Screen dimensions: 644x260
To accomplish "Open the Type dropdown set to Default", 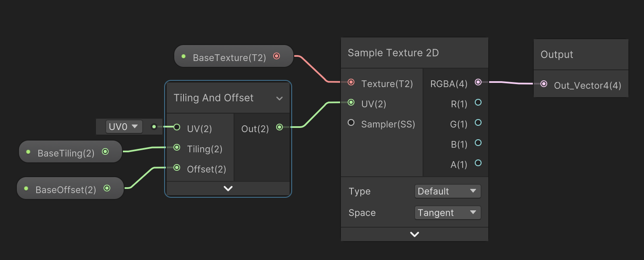I will coord(447,191).
